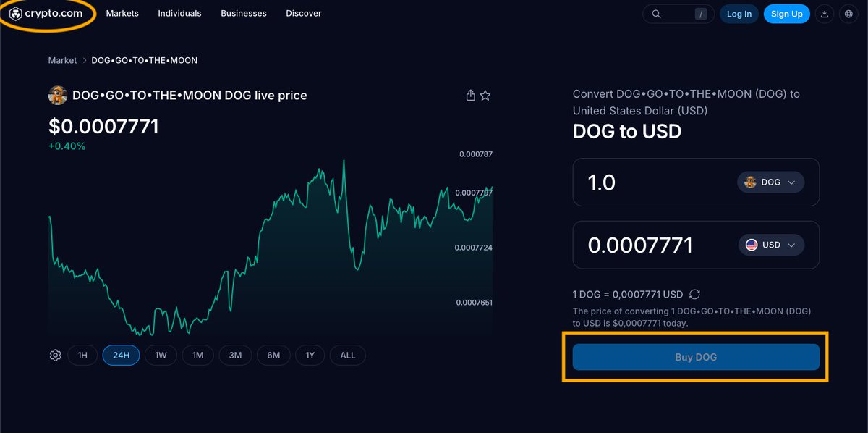The width and height of the screenshot is (868, 433).
Task: Click the slash shortcut key in search
Action: 700,14
